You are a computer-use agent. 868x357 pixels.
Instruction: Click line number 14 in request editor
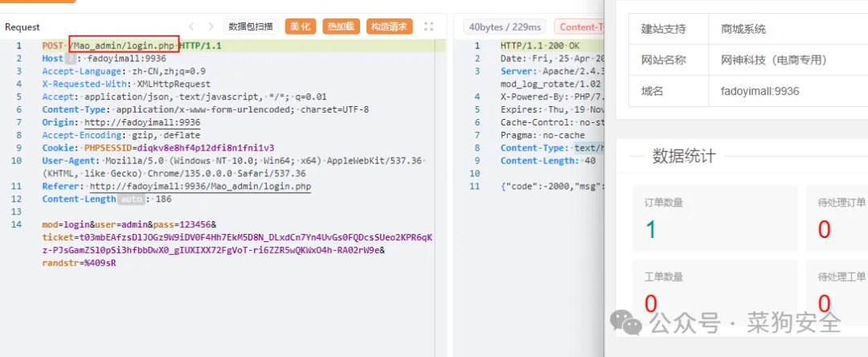click(18, 224)
